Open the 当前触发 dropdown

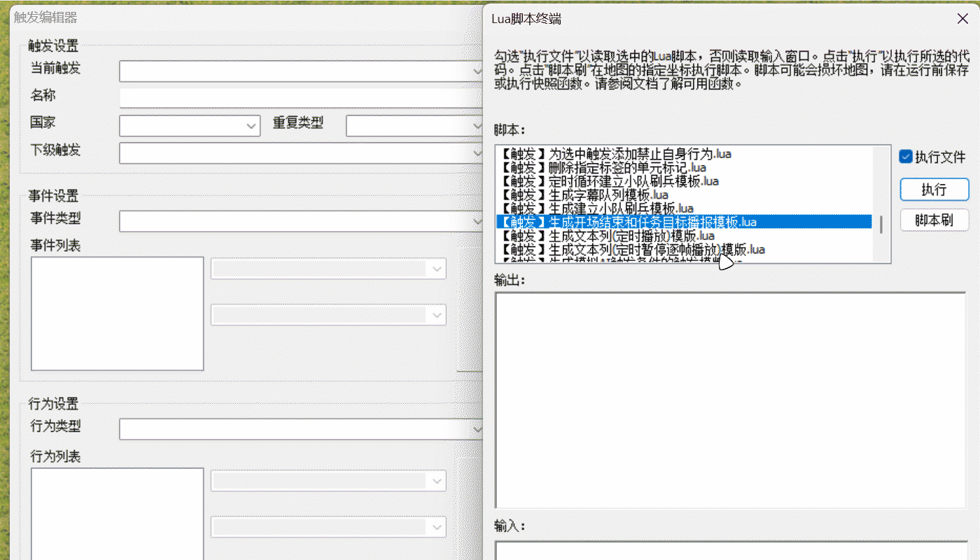(301, 71)
